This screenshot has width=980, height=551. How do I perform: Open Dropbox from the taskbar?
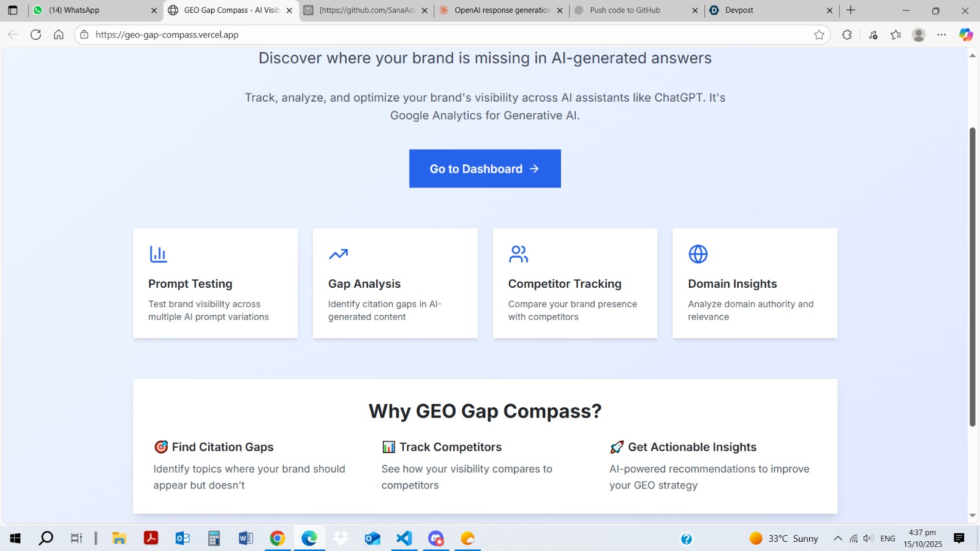click(341, 538)
